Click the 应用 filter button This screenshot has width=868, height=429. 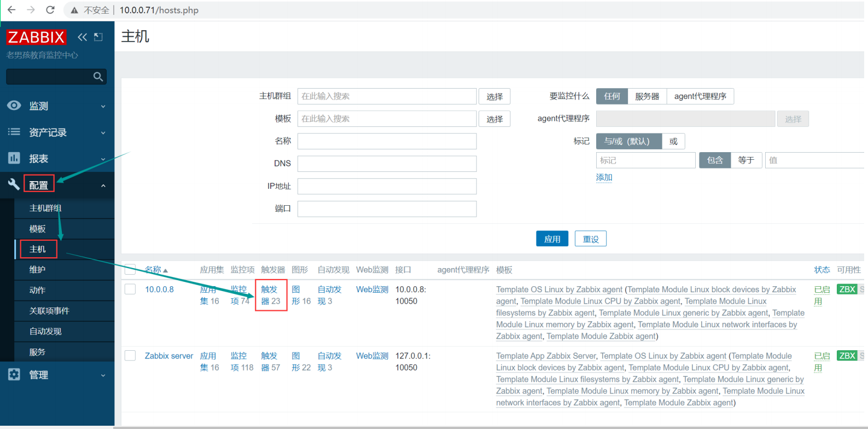tap(552, 239)
